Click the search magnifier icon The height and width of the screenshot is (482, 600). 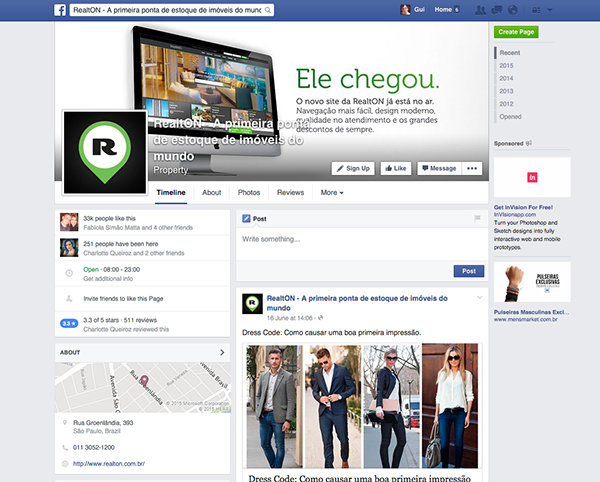click(268, 10)
